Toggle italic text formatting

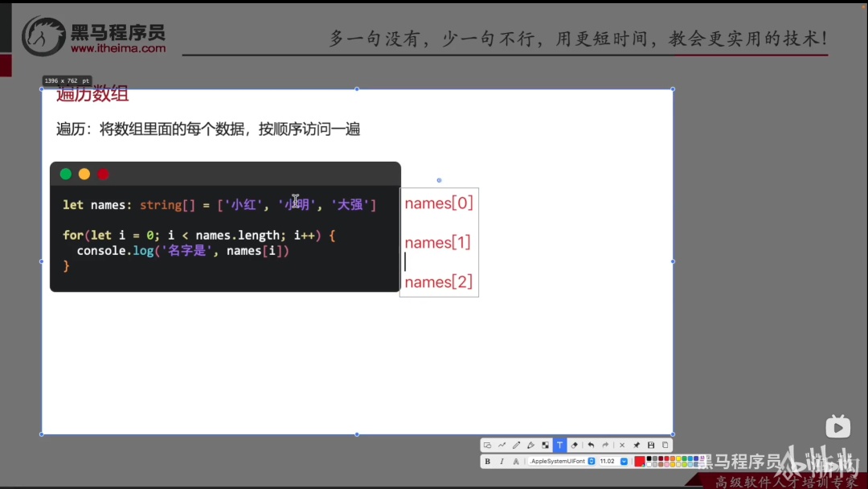pos(502,462)
